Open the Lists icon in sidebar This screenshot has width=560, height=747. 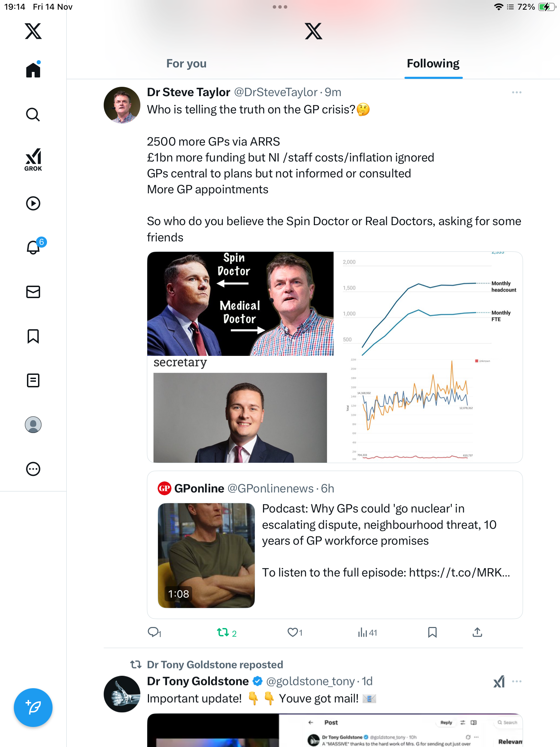click(33, 380)
